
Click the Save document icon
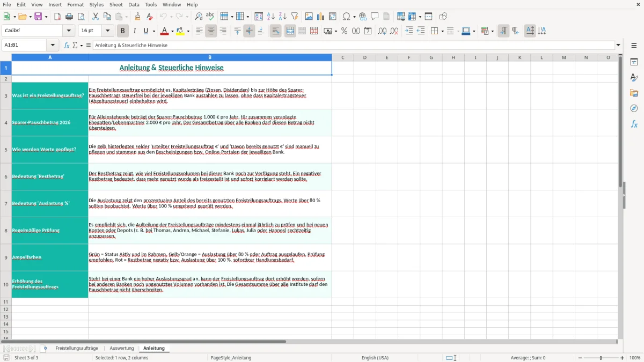pos(38,17)
